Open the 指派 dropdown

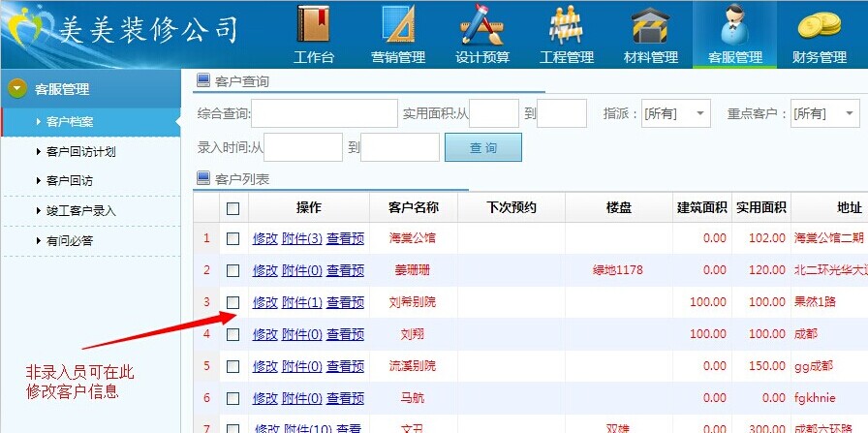click(x=675, y=113)
